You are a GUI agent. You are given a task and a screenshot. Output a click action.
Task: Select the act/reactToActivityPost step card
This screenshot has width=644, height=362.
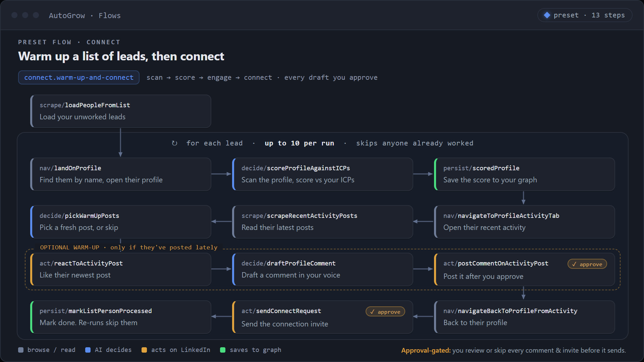click(x=121, y=269)
